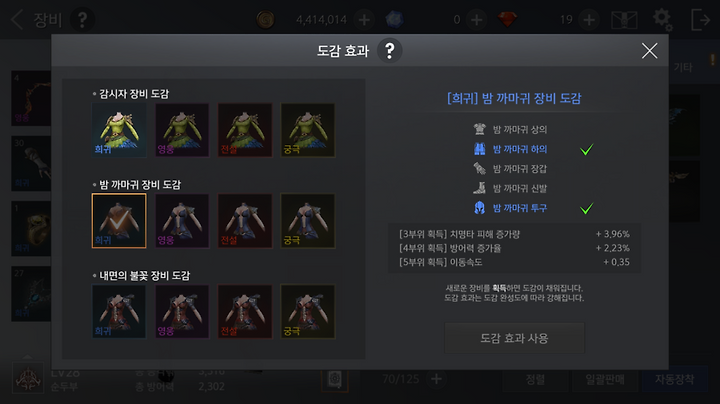
Task: Select 밤 까마귀 영웅 equipment set
Action: click(x=182, y=221)
